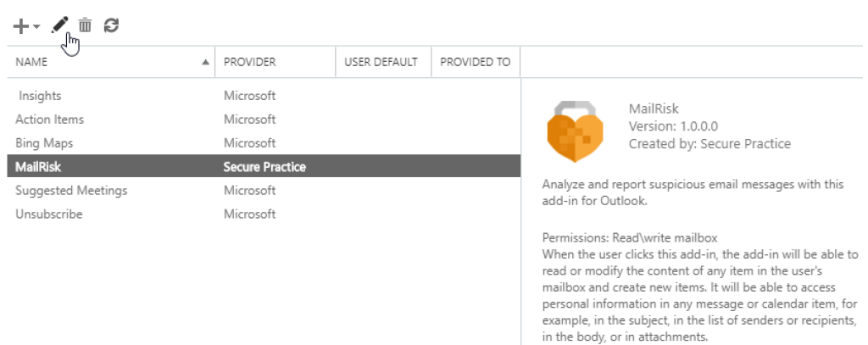
Task: Click the MailRisk padlock logo
Action: pos(576,131)
